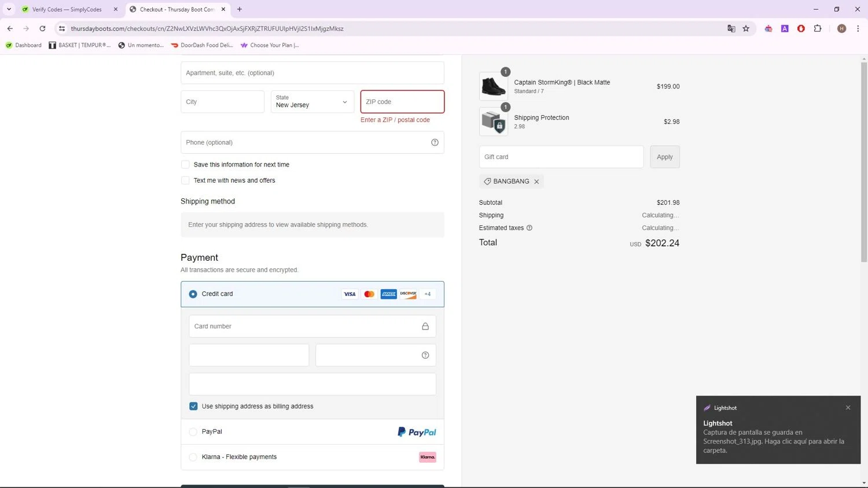Open a new browser tab
This screenshot has height=488, width=868.
240,9
